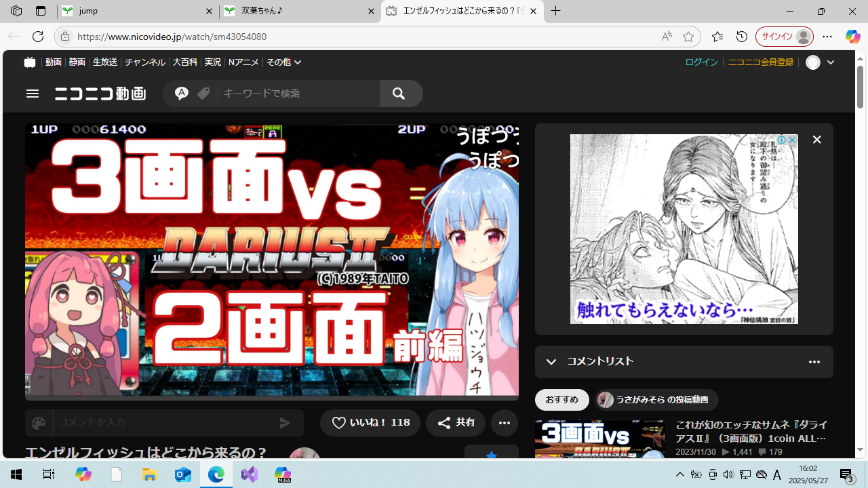Select the おすすめ tab
The height and width of the screenshot is (488, 868).
562,400
